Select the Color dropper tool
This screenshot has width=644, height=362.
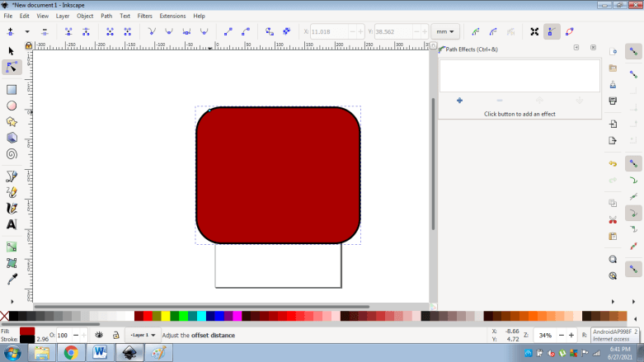pos(12,280)
